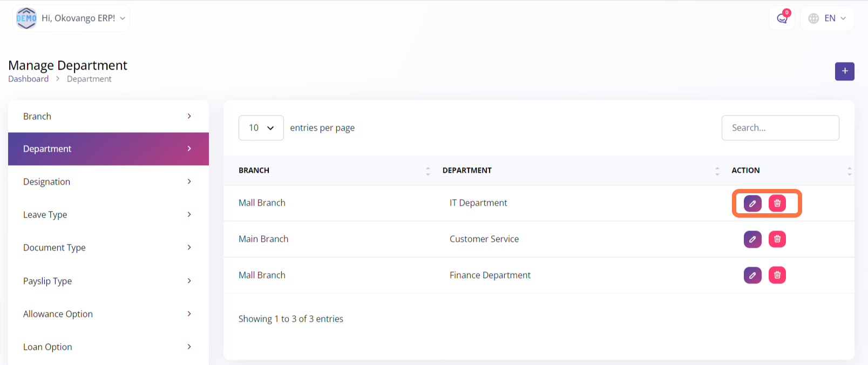Open the EN language selector

(826, 18)
